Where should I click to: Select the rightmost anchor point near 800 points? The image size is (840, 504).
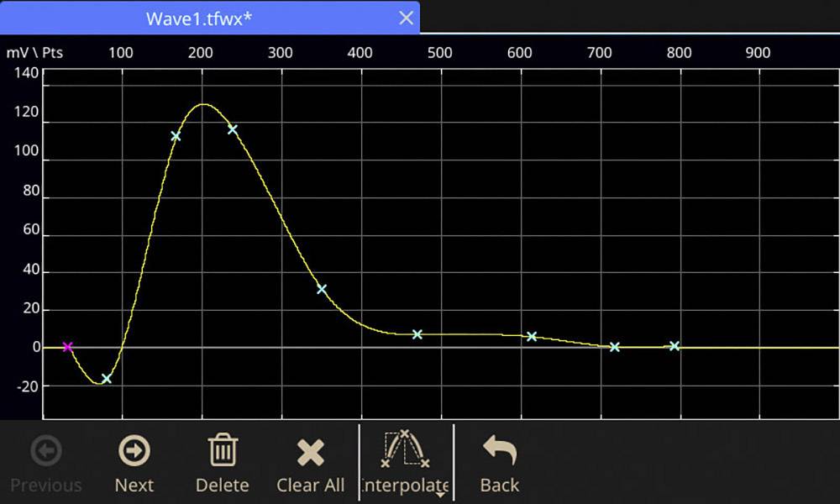coord(675,344)
